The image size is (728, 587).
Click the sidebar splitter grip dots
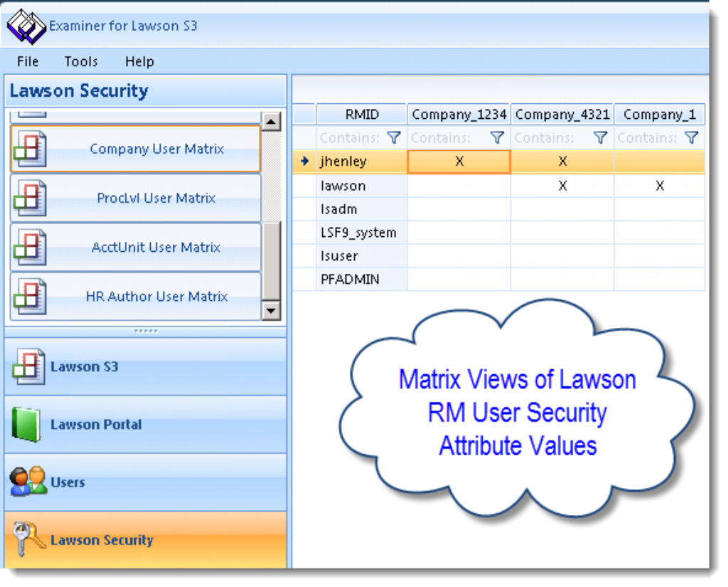coord(146,331)
